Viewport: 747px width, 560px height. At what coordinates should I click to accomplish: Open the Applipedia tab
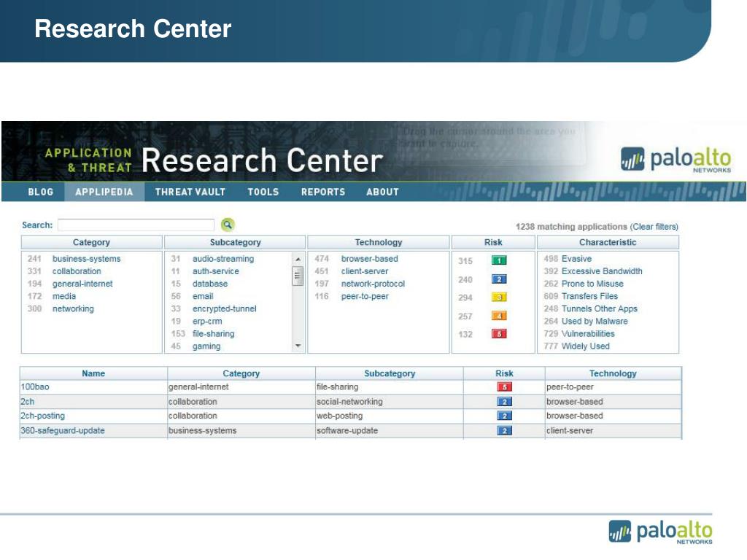pos(104,192)
